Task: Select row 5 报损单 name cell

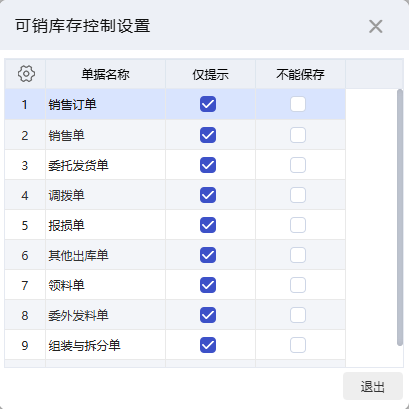Action: click(105, 225)
